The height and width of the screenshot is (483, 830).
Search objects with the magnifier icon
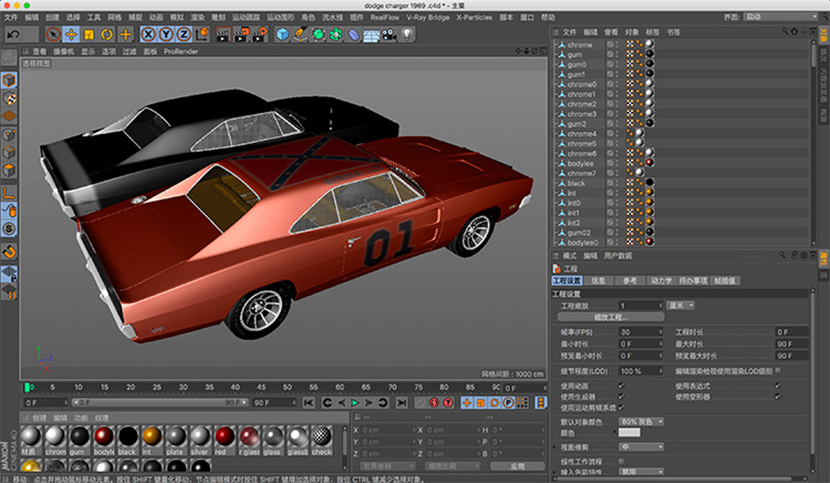(x=785, y=32)
